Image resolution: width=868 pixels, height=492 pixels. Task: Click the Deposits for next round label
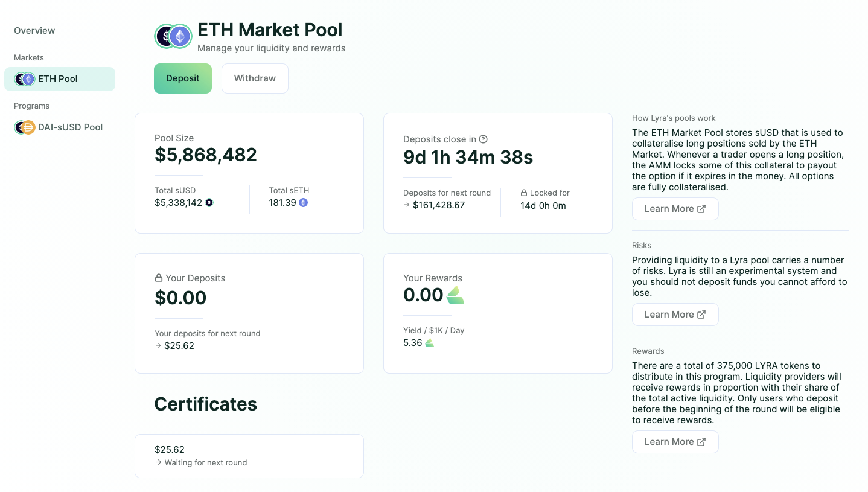tap(447, 193)
